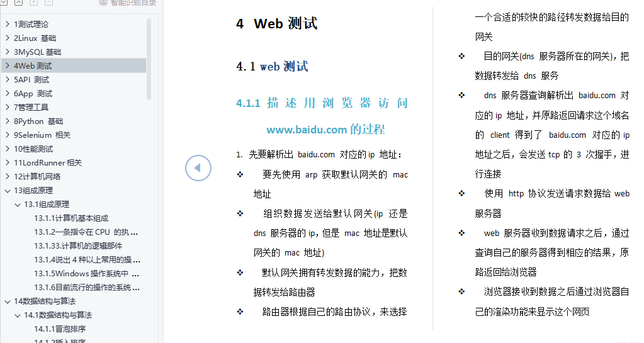Expand the 4Web 测试 chevron
Screen dimensions: 644x343
click(x=8, y=65)
